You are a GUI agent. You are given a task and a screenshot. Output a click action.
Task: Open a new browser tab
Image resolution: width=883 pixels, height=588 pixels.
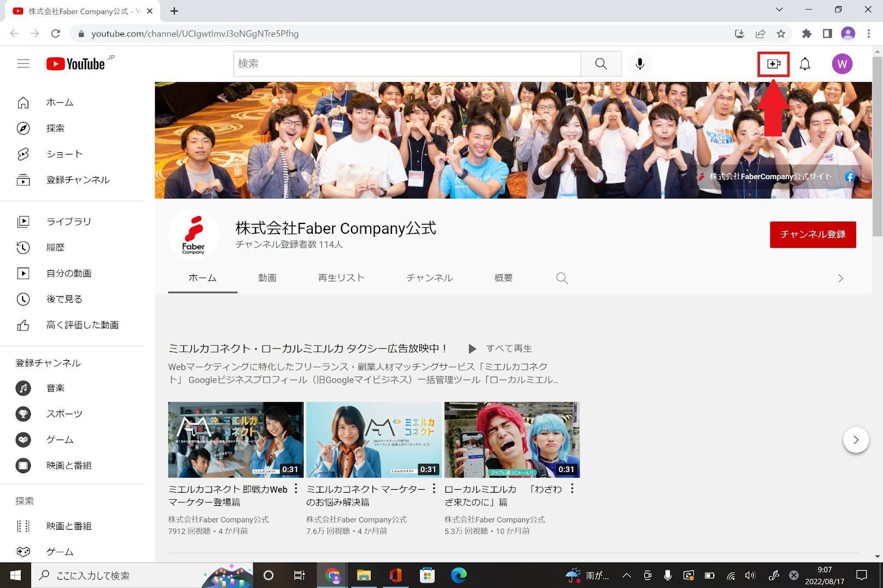[174, 11]
